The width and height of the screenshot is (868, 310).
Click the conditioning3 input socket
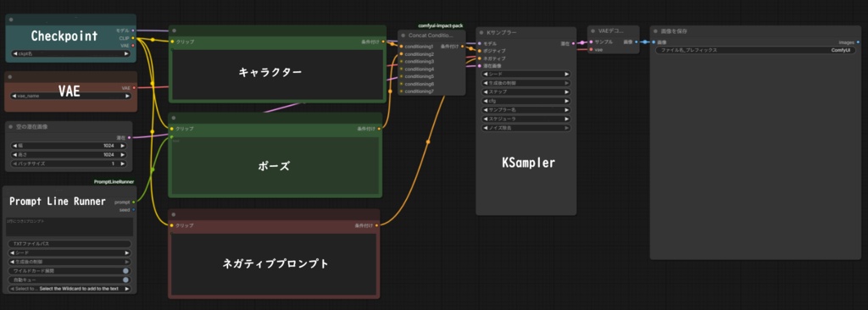(x=401, y=62)
